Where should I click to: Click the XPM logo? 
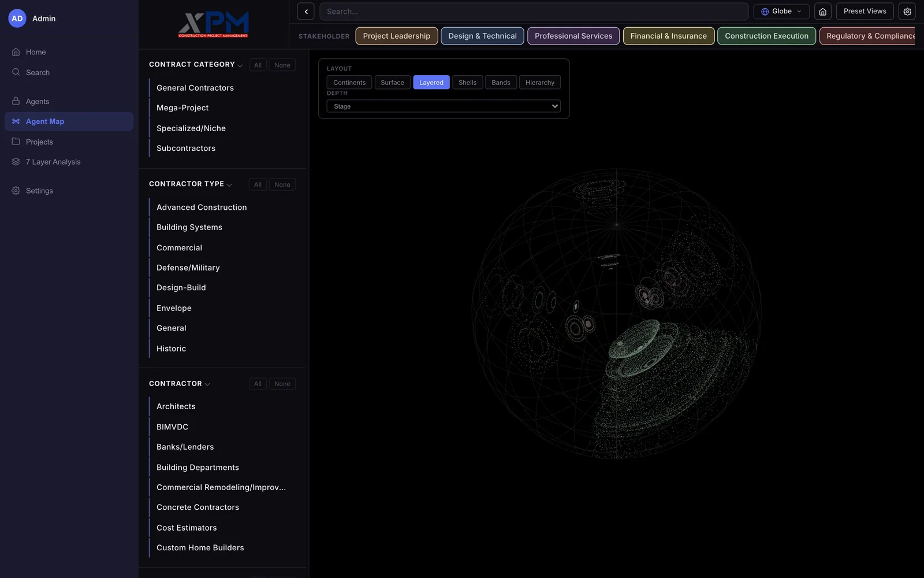point(213,24)
